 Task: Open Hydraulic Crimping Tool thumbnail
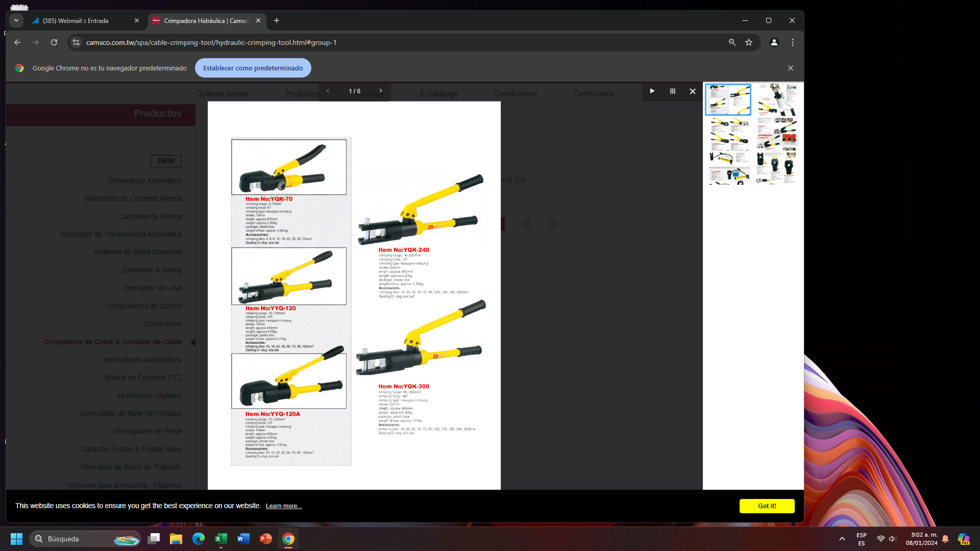[x=777, y=133]
